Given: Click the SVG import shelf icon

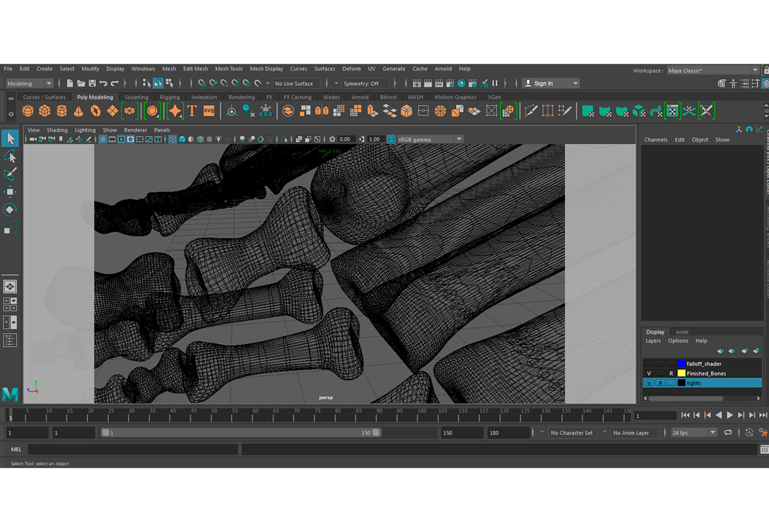Looking at the screenshot, I should (x=209, y=111).
